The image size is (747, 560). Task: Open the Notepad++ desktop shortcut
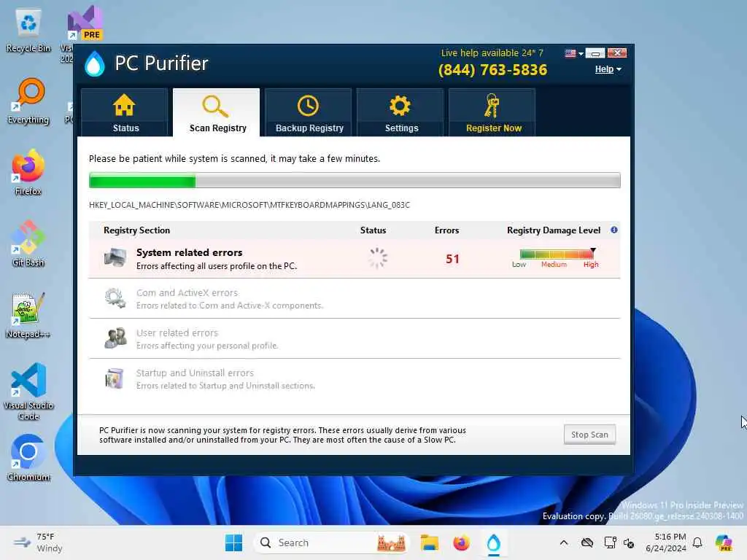click(28, 315)
